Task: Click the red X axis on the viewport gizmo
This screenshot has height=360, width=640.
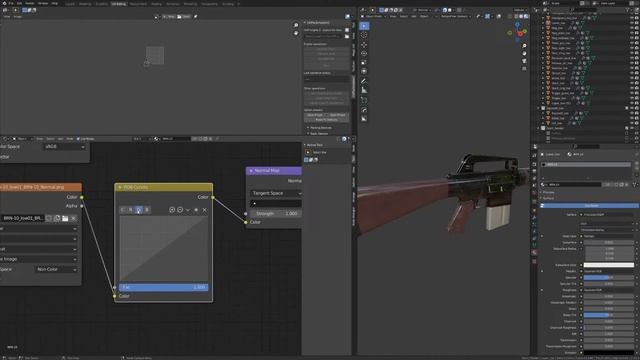Action: coord(520,34)
